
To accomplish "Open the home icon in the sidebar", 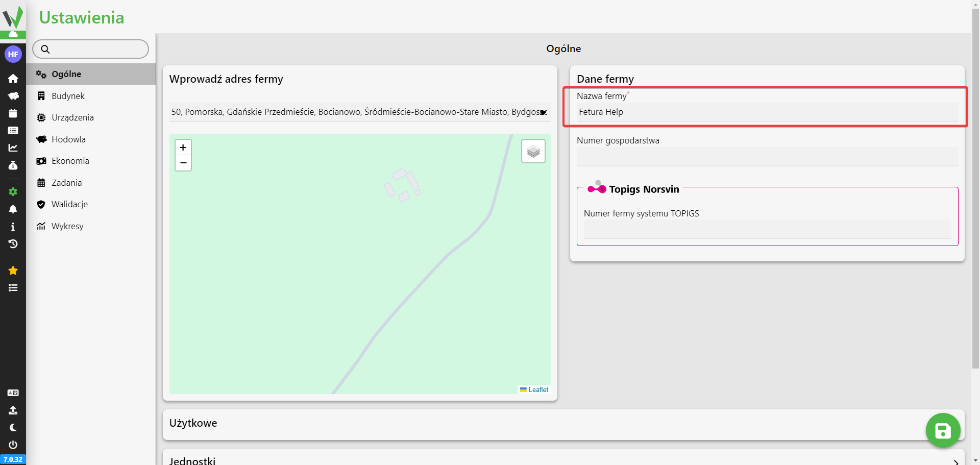I will pyautogui.click(x=13, y=79).
